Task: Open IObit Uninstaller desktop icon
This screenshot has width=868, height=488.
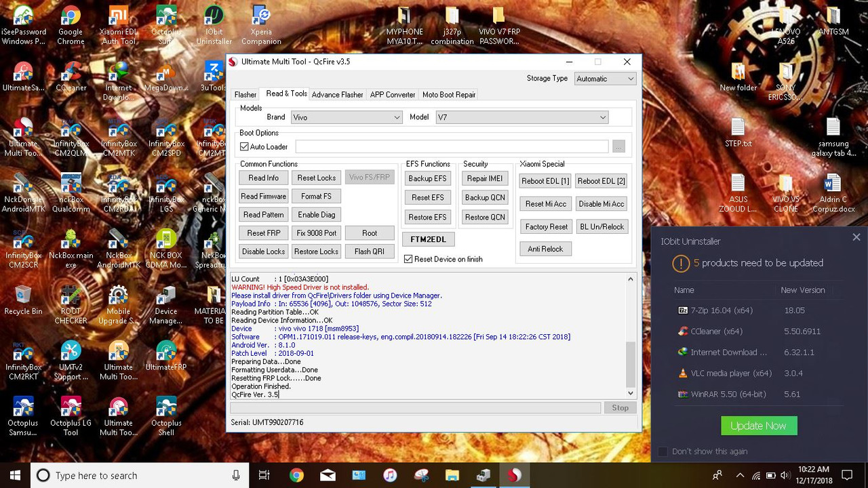Action: click(214, 25)
